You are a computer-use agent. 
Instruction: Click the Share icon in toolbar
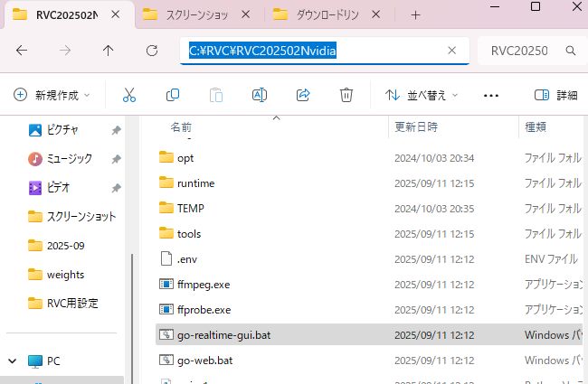(304, 95)
